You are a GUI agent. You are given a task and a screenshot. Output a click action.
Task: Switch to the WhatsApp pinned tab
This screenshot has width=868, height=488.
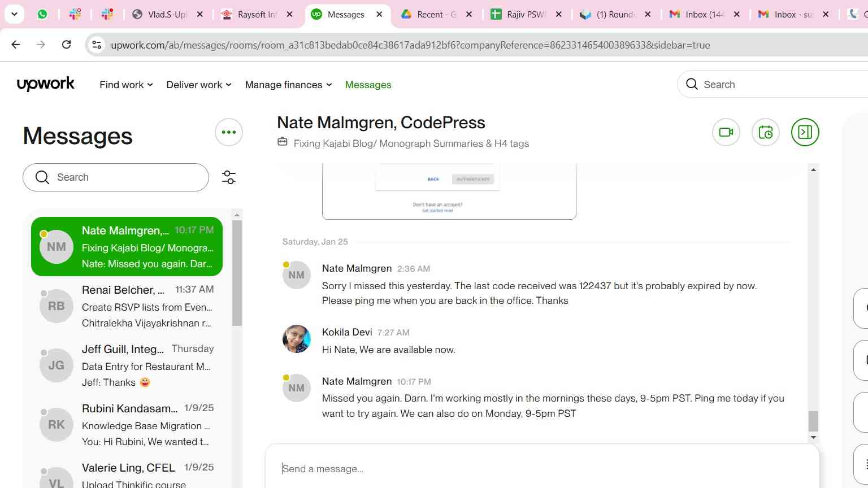(42, 14)
